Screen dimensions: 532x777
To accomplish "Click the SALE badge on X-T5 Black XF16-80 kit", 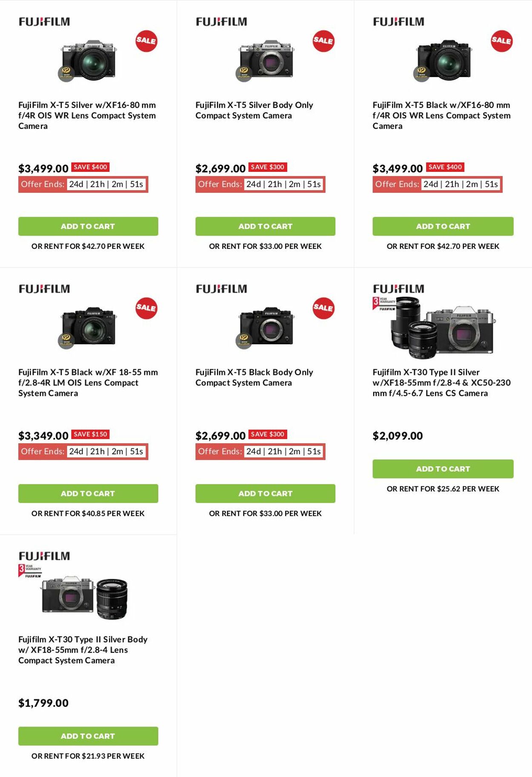I will tap(501, 41).
